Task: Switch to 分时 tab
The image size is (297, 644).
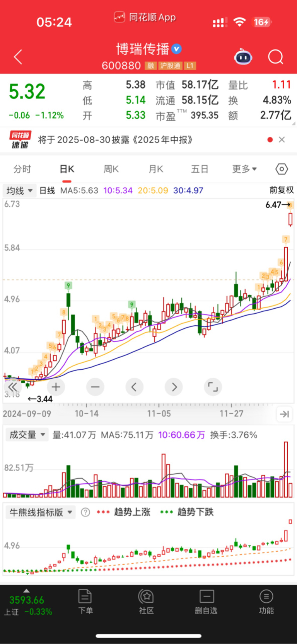Action: click(22, 169)
